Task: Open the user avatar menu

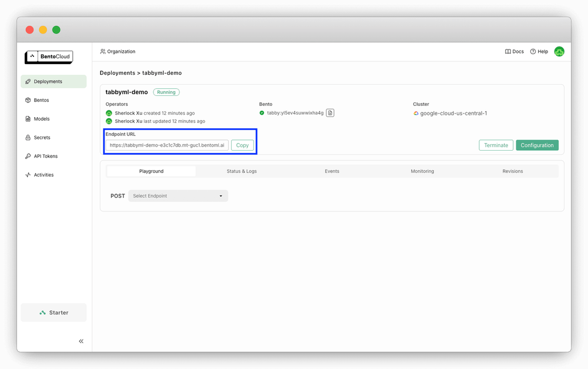Action: [559, 51]
